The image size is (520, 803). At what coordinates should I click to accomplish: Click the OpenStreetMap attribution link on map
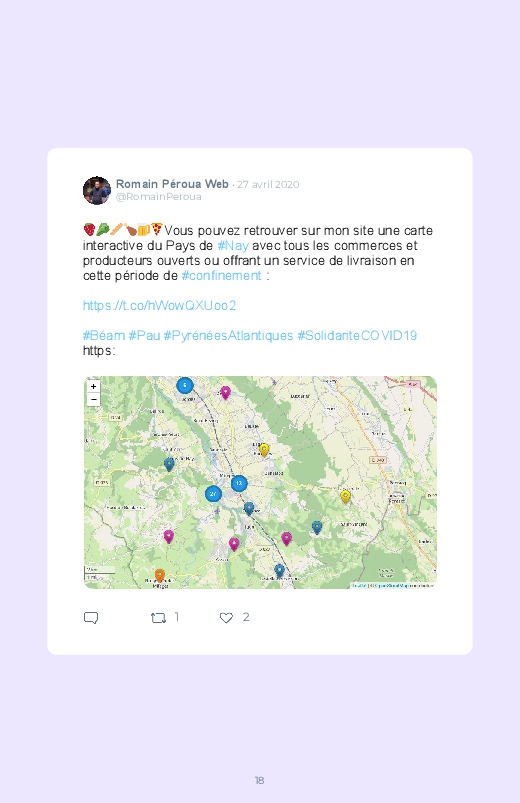point(393,585)
